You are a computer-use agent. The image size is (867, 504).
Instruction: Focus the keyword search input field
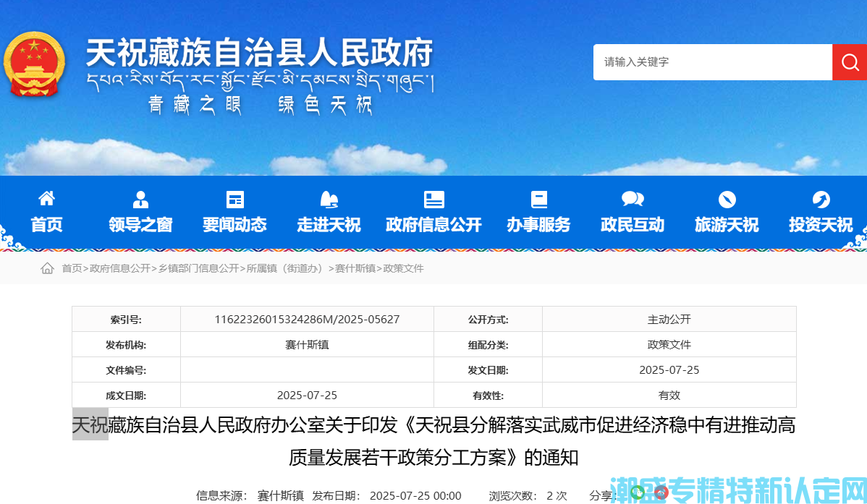(x=712, y=62)
